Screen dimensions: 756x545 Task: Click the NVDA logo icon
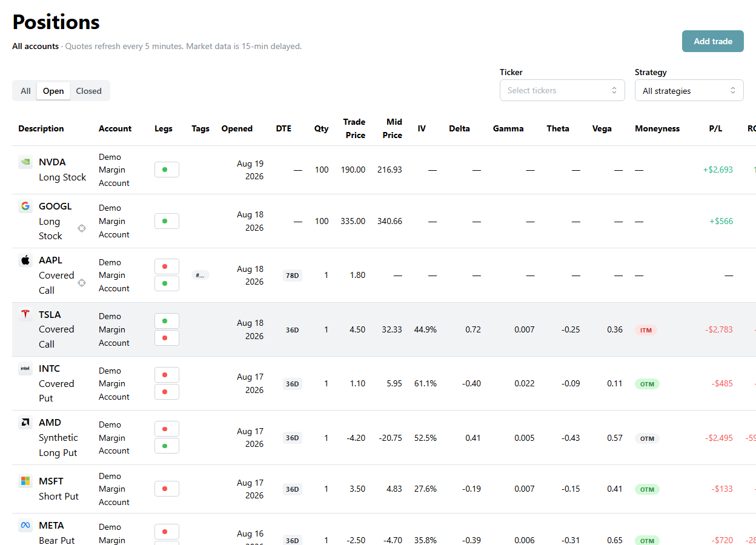tap(25, 162)
